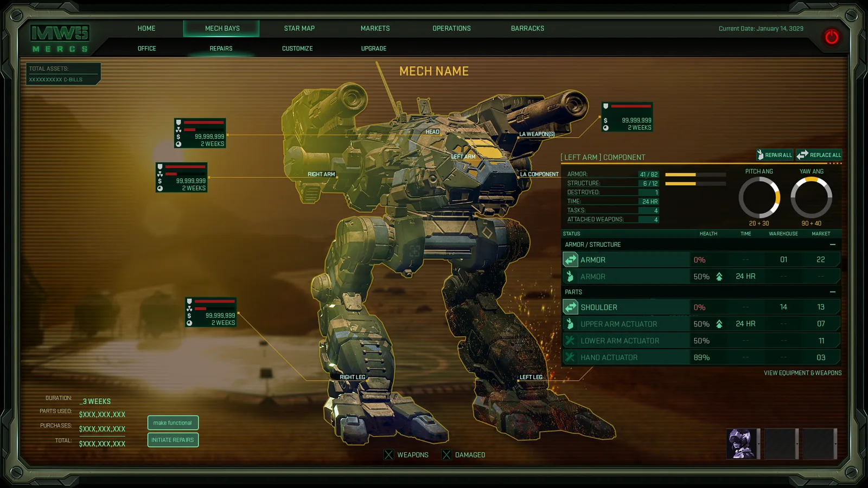Select the SHOULDER part row name
This screenshot has height=488, width=868.
pos(599,307)
